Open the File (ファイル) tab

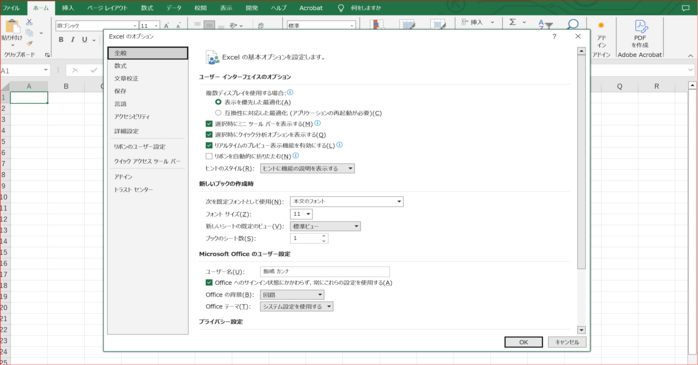point(11,8)
